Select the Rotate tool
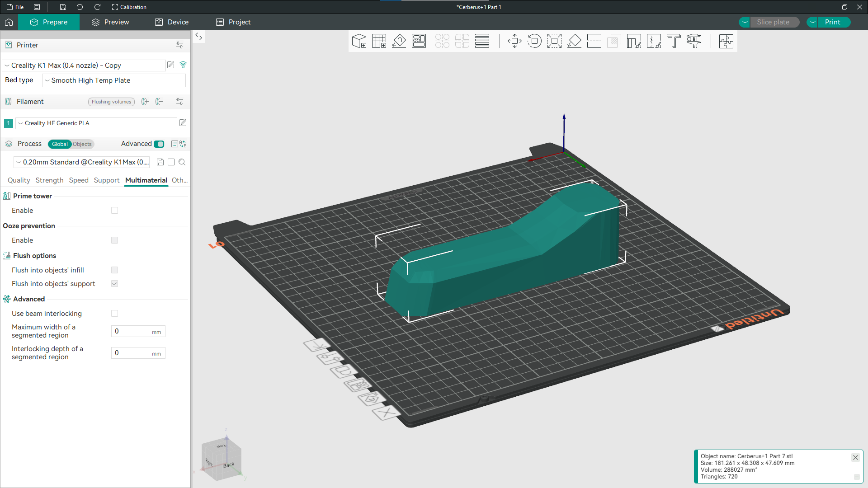The width and height of the screenshot is (868, 488). tap(534, 41)
